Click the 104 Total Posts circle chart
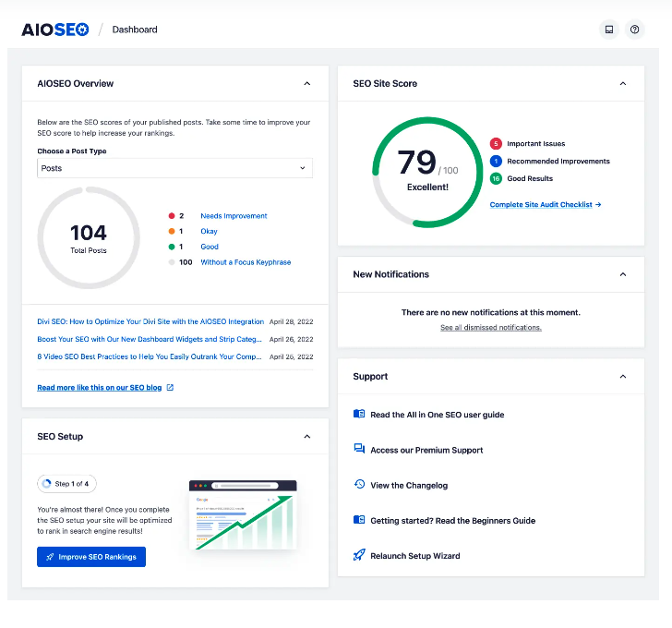The image size is (672, 628). click(x=89, y=238)
